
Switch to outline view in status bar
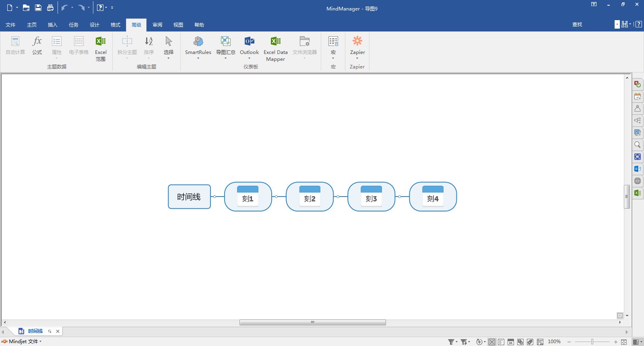pyautogui.click(x=501, y=342)
